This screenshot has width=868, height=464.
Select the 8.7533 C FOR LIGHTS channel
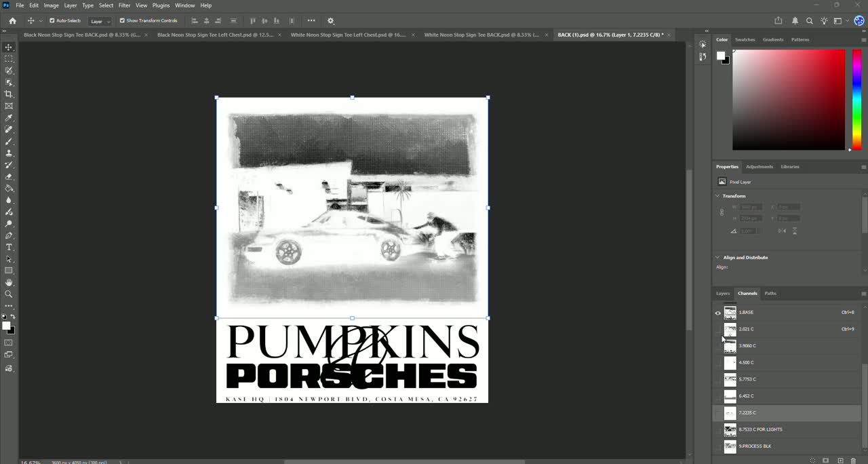pyautogui.click(x=787, y=429)
